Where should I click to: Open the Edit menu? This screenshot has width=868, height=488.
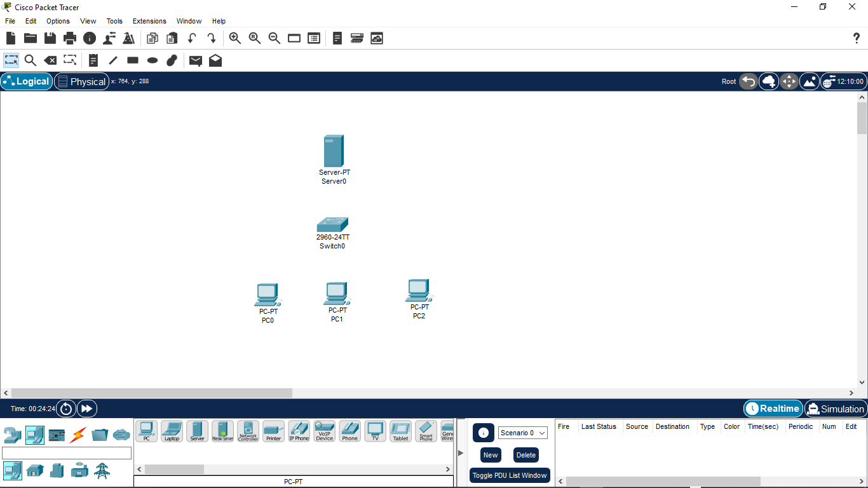(x=31, y=21)
